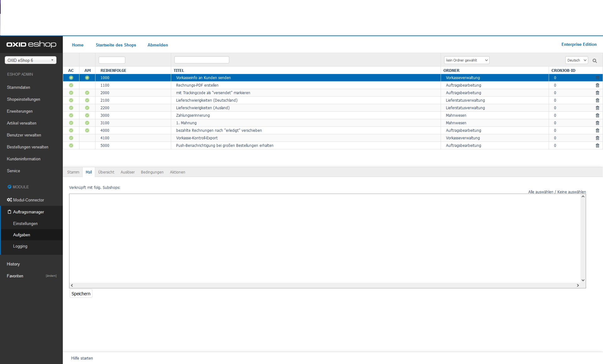Screen dimensions: 603x364
Task: Delete the Rechnungs-PDF erstellen task via its trash icon
Action: (x=597, y=85)
